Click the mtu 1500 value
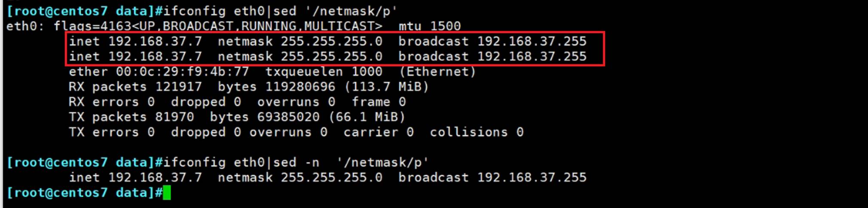 429,26
